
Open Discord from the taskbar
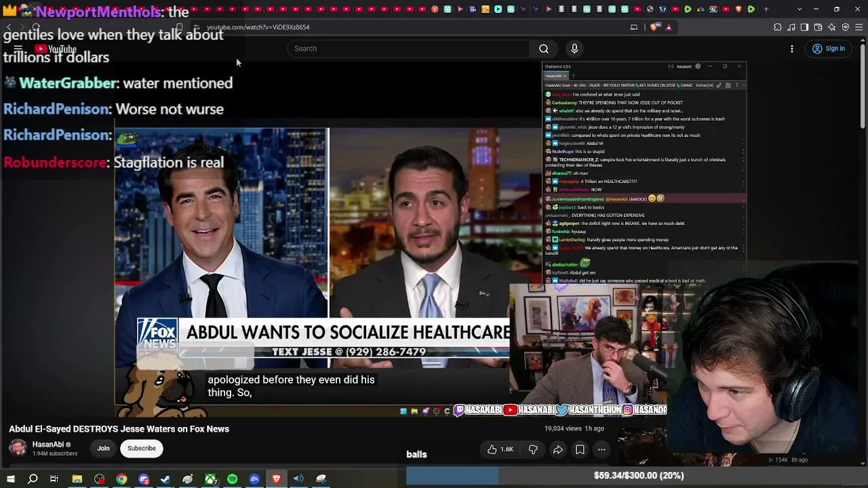tap(144, 479)
